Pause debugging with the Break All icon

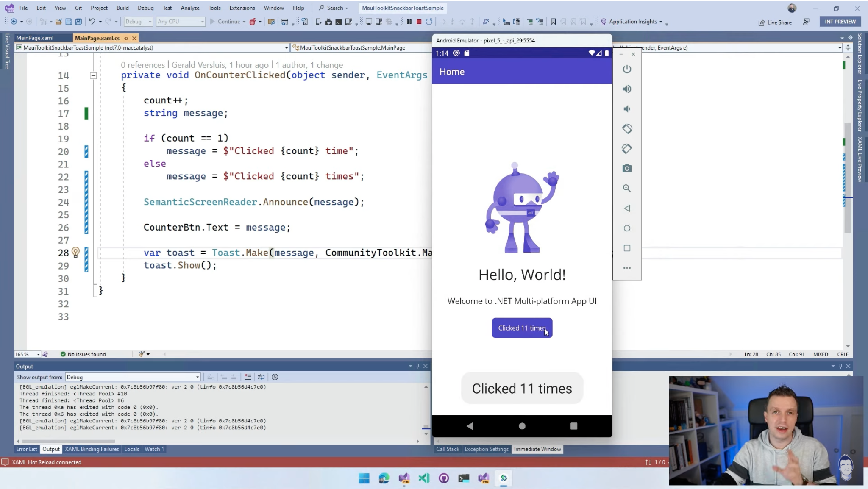pos(409,22)
